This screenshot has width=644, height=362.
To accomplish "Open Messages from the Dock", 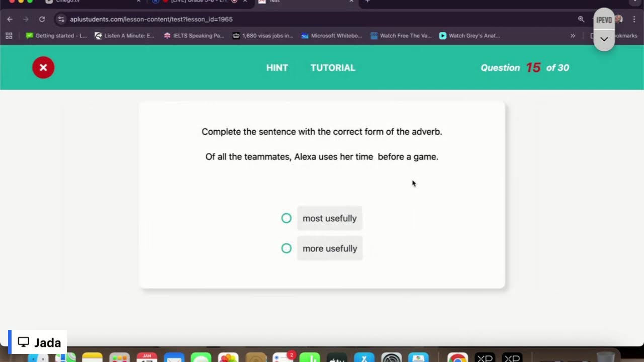I will coord(201,357).
